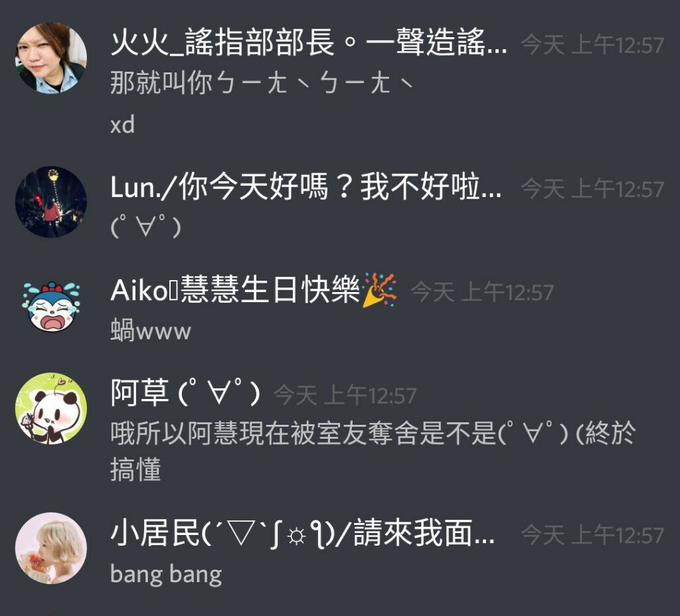Open 小居民 blonde hair avatar
Viewport: 680px width, 616px height.
tap(51, 548)
